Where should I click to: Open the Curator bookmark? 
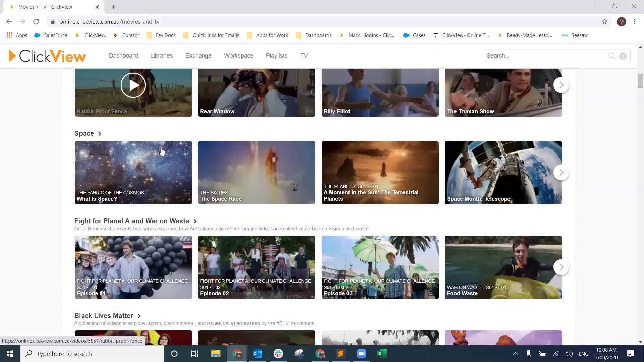(x=126, y=35)
